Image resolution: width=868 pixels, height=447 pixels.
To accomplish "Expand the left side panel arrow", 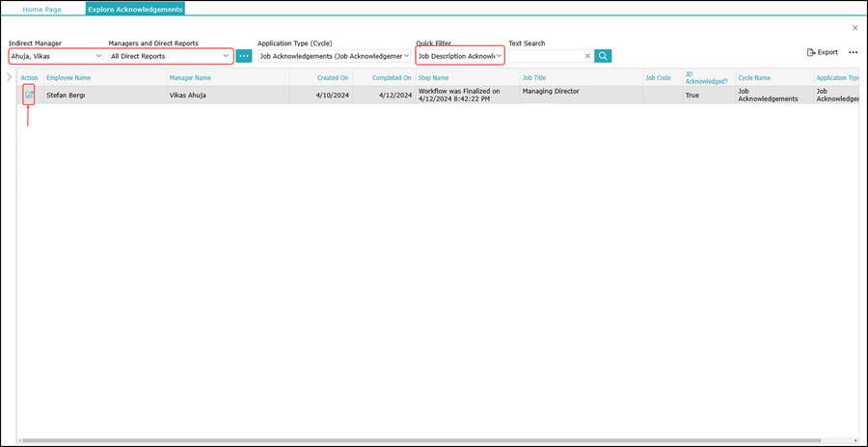I will 9,77.
